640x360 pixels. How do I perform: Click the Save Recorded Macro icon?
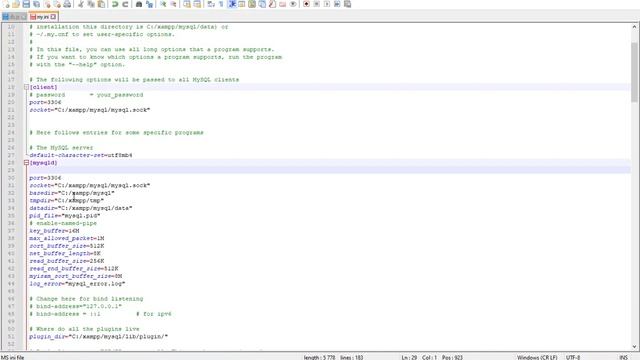point(347,4)
